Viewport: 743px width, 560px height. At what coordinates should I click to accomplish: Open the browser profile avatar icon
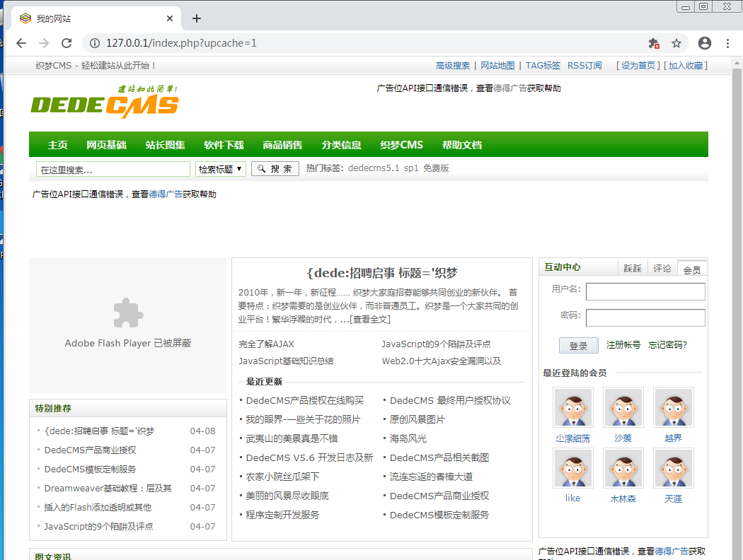pos(704,42)
